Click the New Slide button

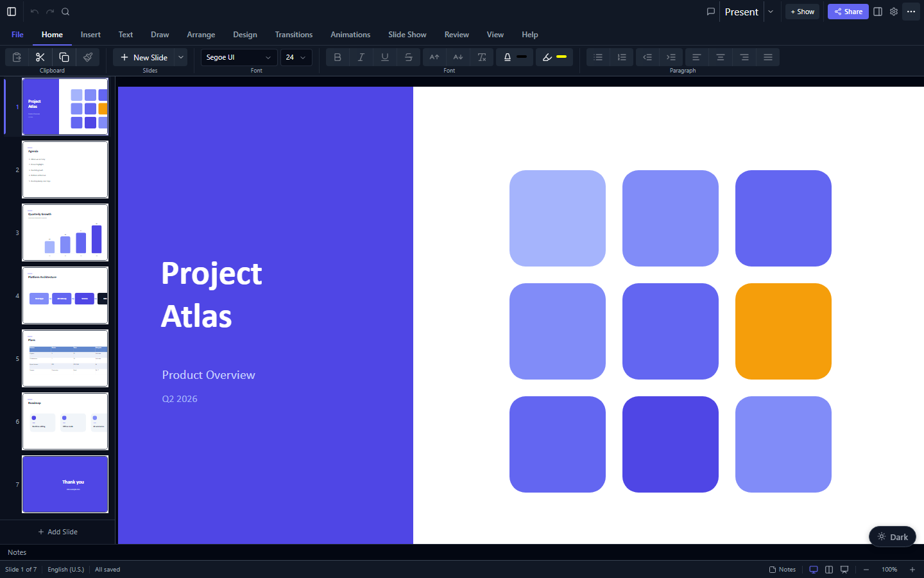[x=144, y=57]
